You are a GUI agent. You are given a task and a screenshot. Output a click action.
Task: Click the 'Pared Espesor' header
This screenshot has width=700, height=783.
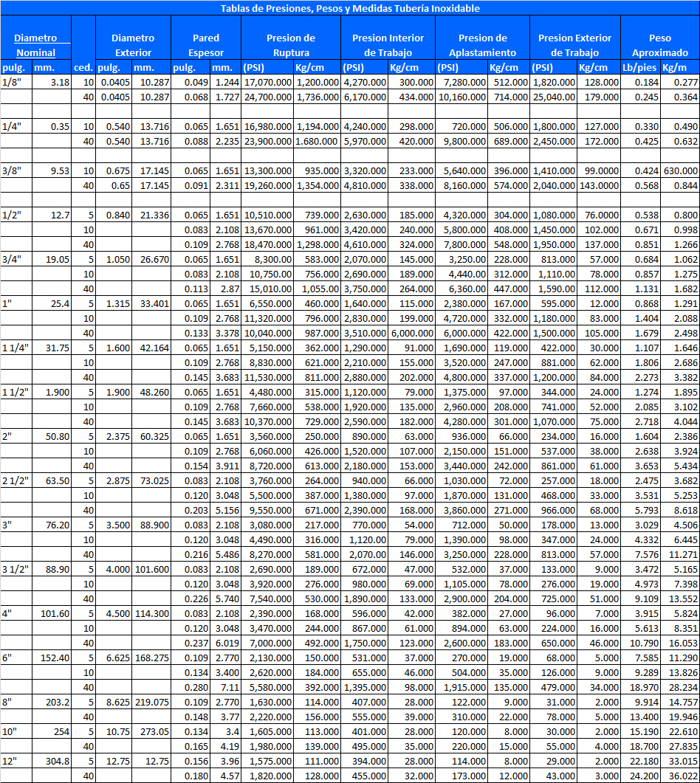(206, 45)
